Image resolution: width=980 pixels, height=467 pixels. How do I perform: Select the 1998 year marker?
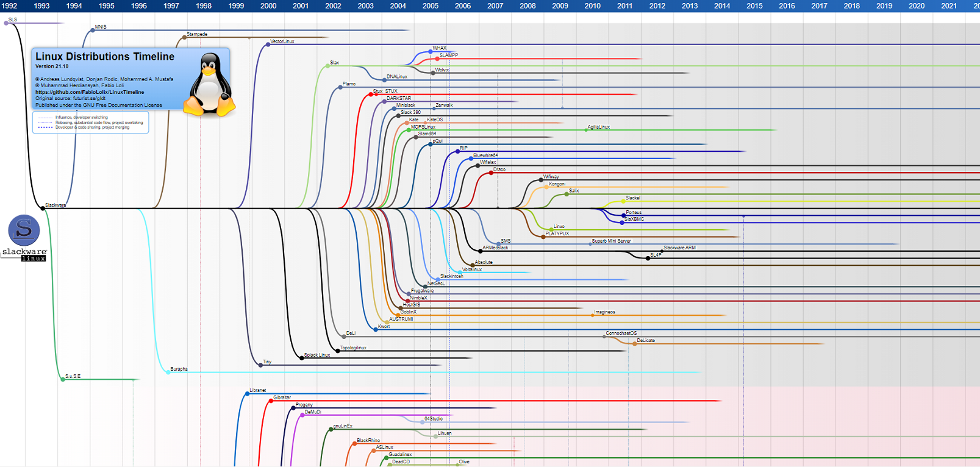[x=204, y=5]
